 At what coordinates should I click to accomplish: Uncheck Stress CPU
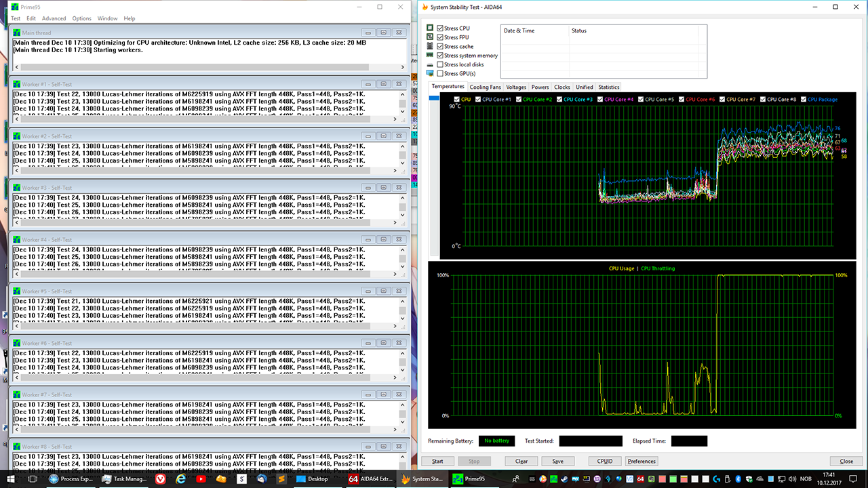[441, 28]
